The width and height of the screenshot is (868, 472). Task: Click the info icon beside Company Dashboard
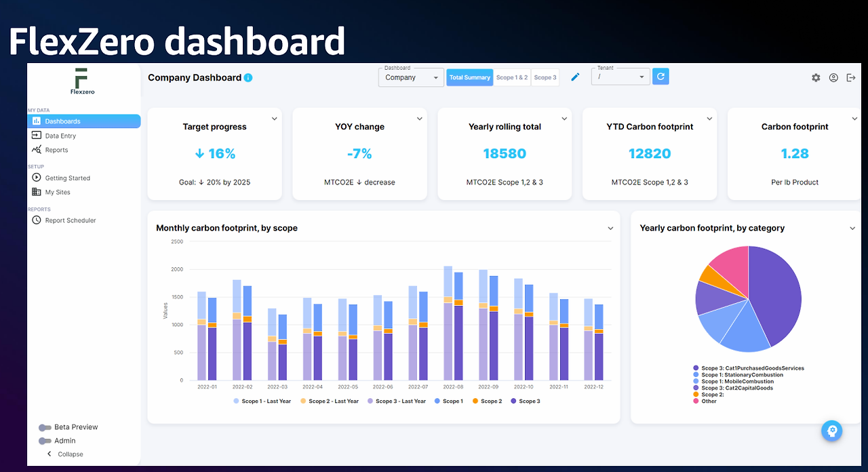pyautogui.click(x=248, y=78)
